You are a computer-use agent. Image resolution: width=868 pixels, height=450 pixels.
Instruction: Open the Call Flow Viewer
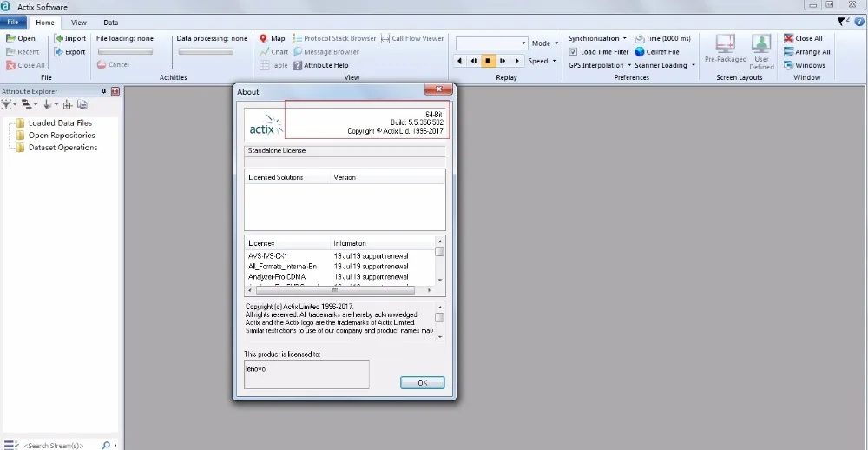pos(412,38)
